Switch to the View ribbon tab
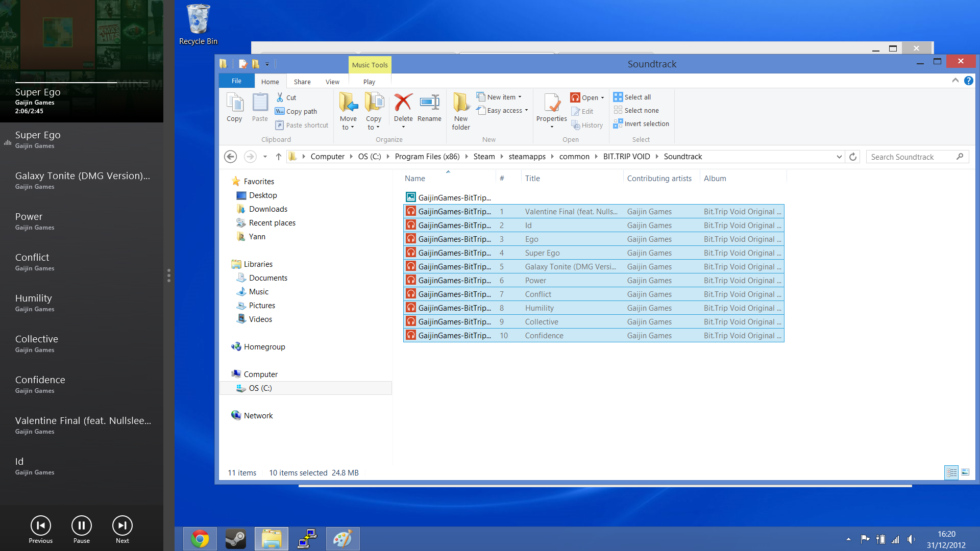980x551 pixels. (332, 82)
